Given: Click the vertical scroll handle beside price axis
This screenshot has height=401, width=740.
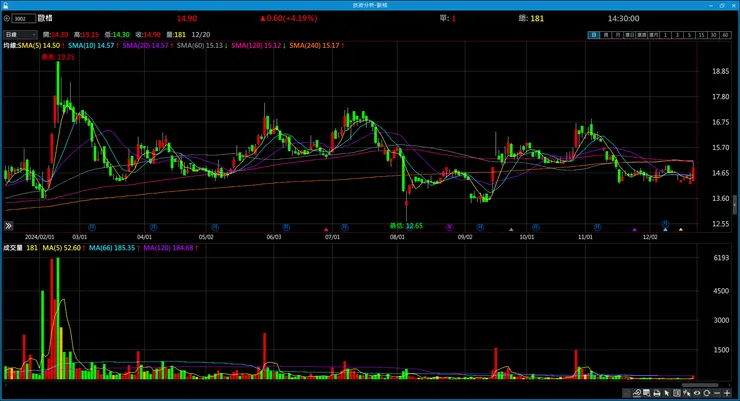Looking at the screenshot, I should pos(735,205).
